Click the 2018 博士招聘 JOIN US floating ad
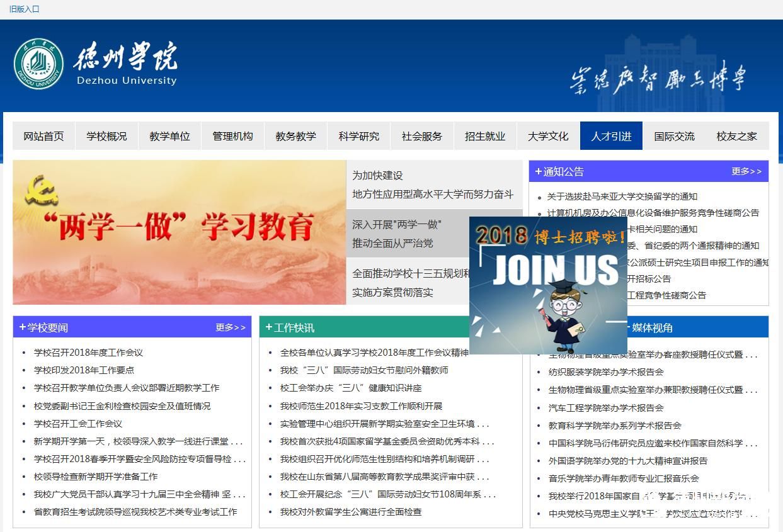 pos(548,285)
